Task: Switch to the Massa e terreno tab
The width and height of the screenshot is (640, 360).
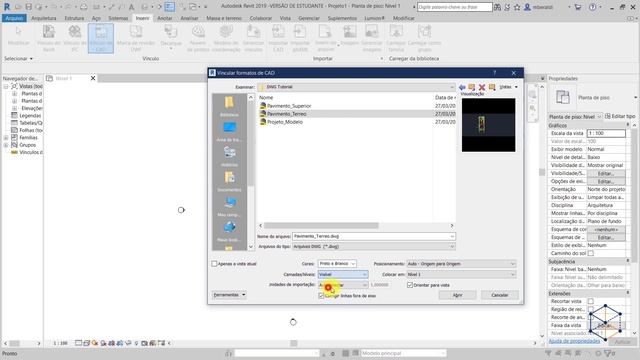Action: (x=224, y=18)
